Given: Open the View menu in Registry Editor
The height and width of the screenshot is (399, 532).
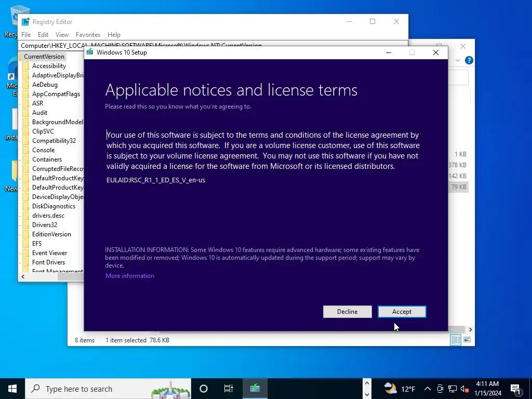Looking at the screenshot, I should pyautogui.click(x=62, y=35).
